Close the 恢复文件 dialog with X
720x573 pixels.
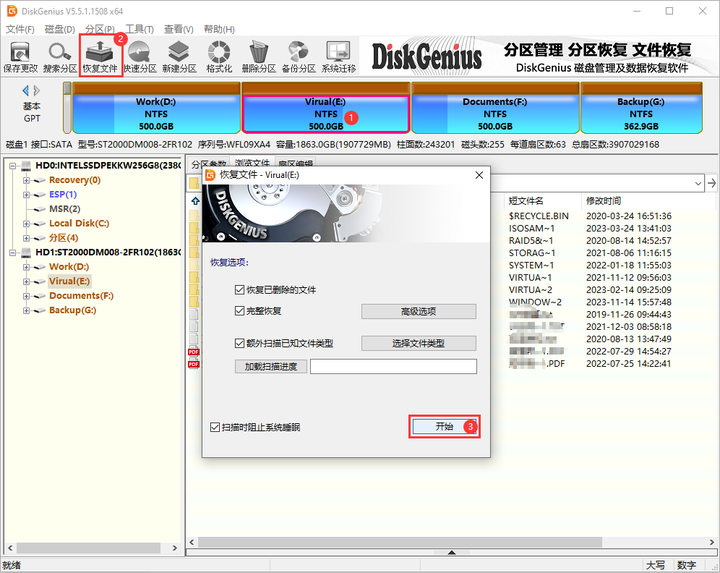pyautogui.click(x=479, y=175)
